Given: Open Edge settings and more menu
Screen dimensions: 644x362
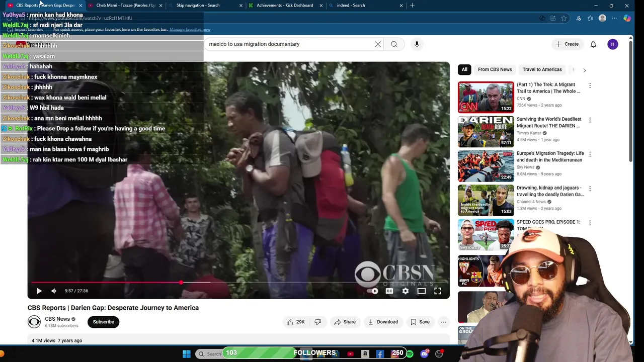Looking at the screenshot, I should 614,18.
